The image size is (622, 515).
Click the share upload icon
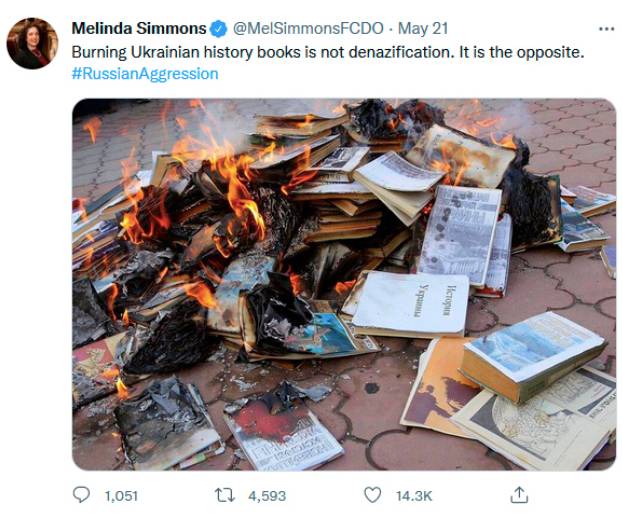519,495
